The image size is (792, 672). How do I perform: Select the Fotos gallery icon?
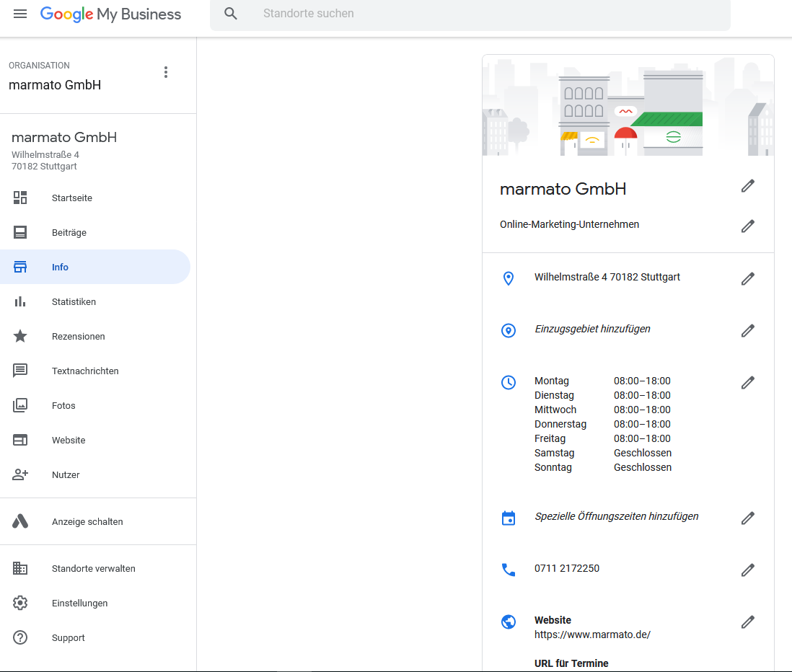pyautogui.click(x=19, y=405)
